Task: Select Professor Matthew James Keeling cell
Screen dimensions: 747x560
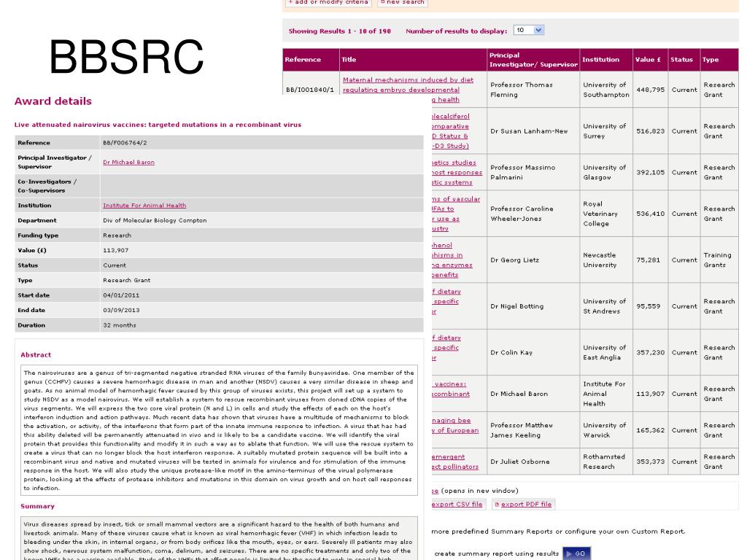Action: 533,430
